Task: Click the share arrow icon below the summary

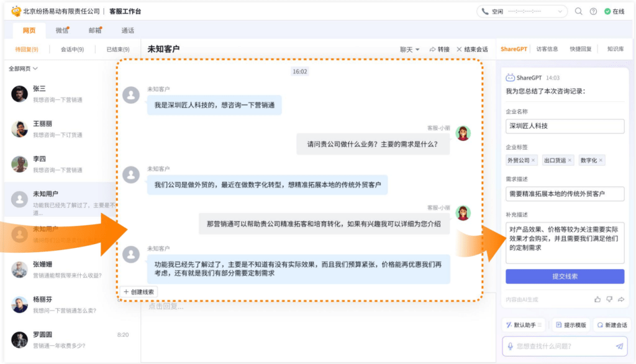Action: point(620,299)
